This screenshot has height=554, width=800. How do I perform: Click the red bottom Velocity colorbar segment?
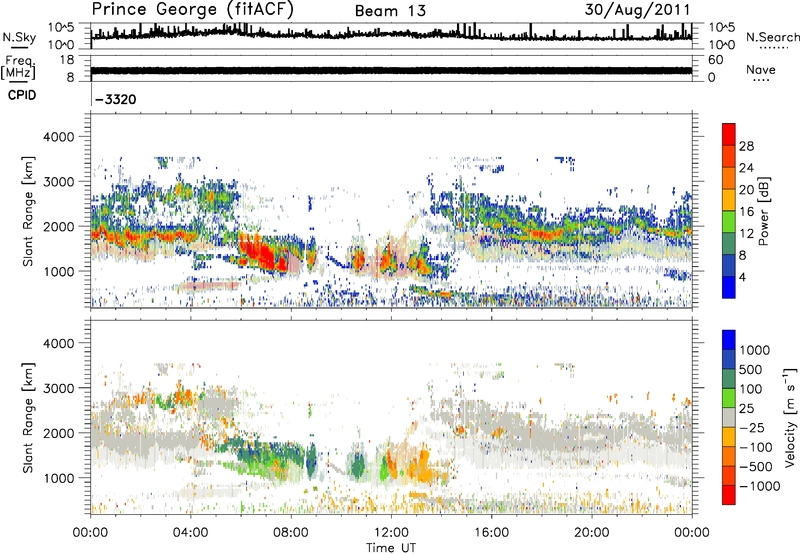click(729, 495)
